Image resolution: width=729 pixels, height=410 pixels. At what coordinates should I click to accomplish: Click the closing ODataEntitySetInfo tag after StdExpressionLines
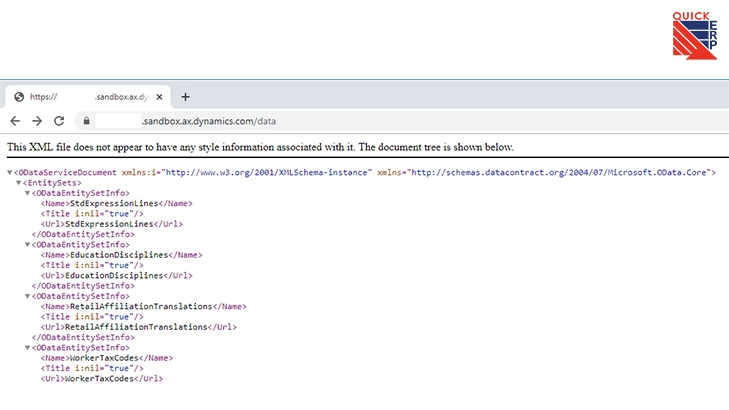pyautogui.click(x=83, y=234)
